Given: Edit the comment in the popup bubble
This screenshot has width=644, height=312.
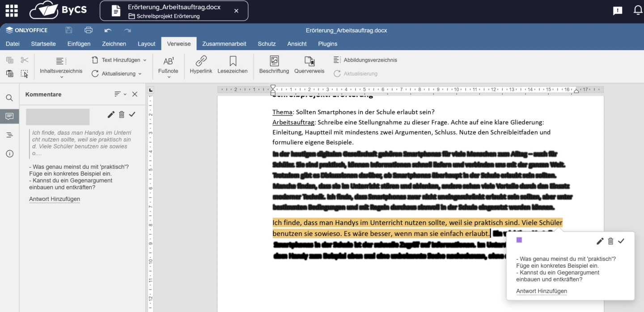Looking at the screenshot, I should [600, 241].
